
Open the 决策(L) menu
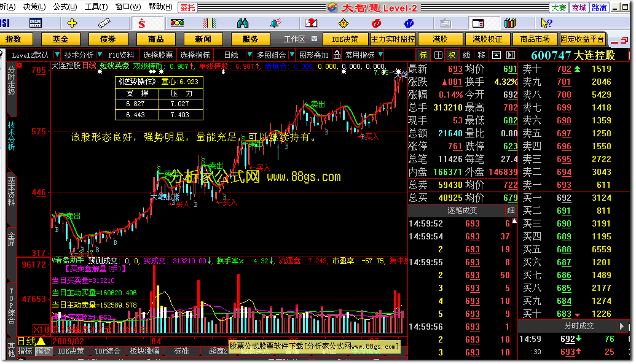point(34,7)
